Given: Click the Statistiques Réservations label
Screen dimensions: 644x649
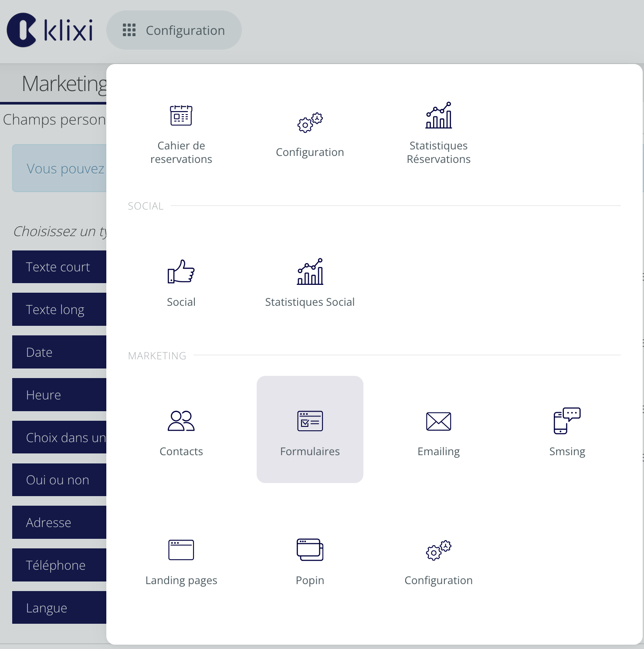Looking at the screenshot, I should click(x=439, y=152).
